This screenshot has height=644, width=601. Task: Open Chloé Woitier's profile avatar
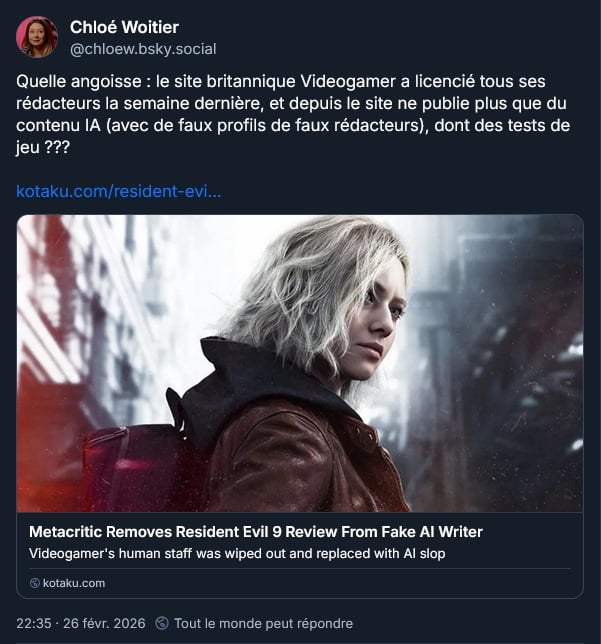[37, 37]
